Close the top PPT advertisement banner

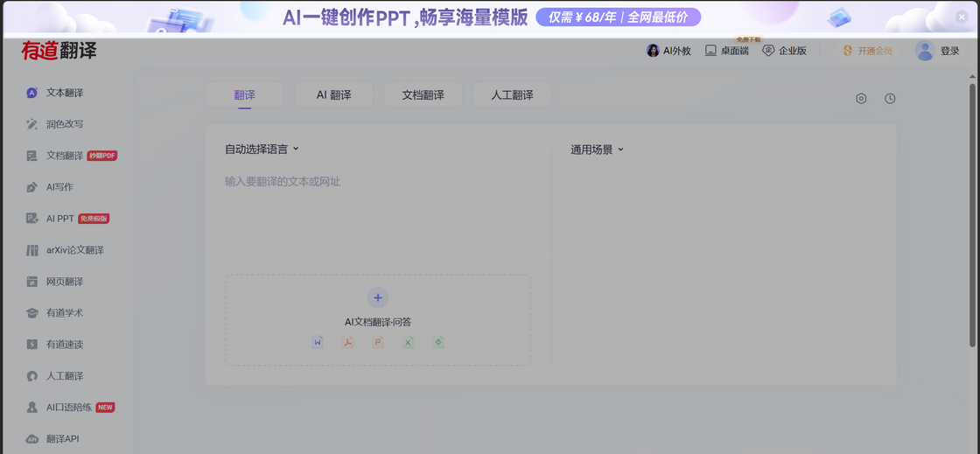pos(962,17)
